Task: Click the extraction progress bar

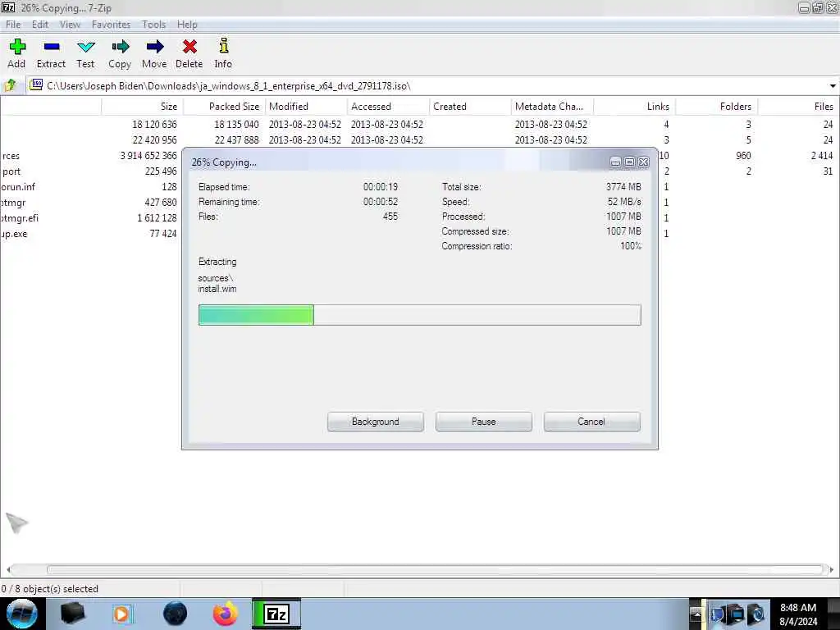Action: pos(419,315)
